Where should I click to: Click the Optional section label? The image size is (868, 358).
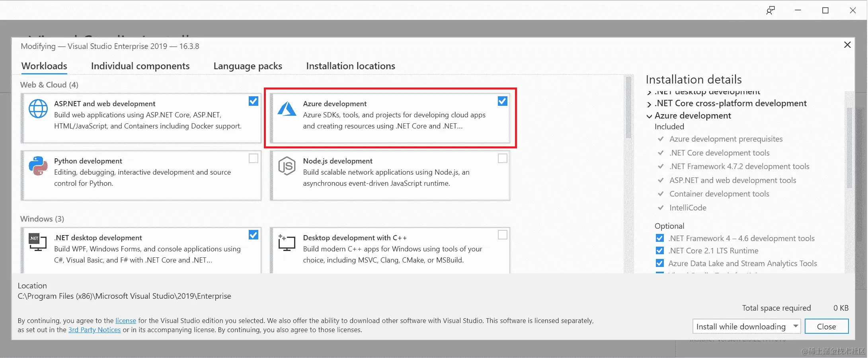click(x=669, y=226)
